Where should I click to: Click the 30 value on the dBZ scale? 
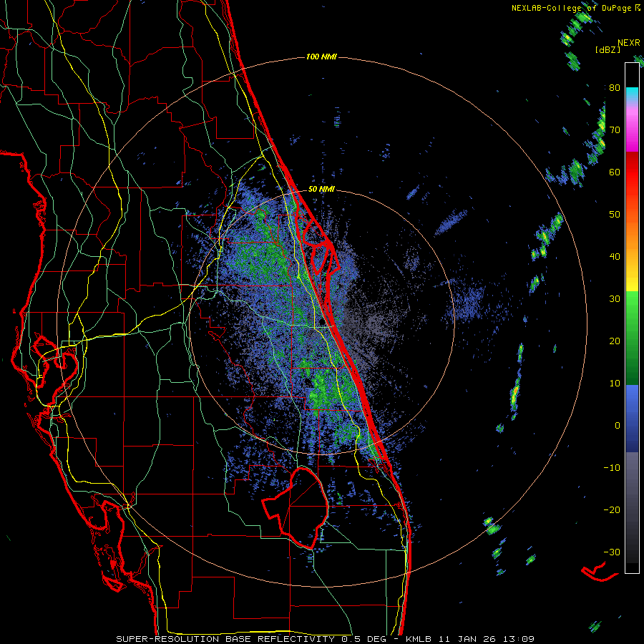tap(615, 299)
